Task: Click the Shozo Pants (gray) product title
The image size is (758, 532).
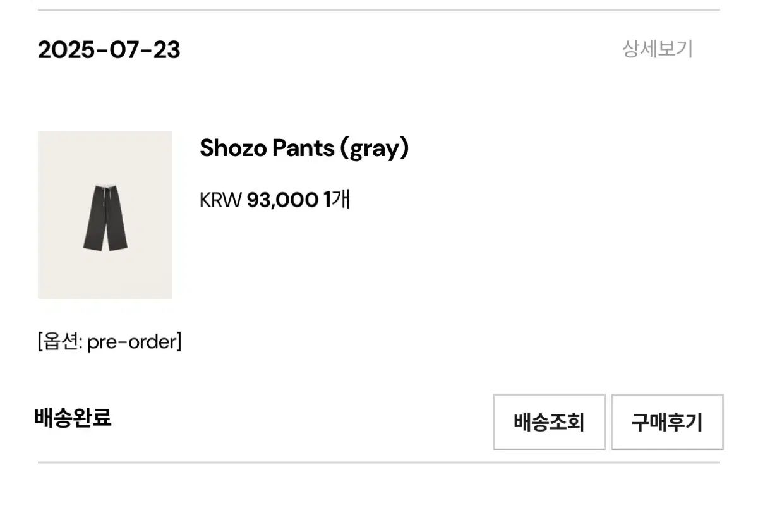Action: 304,148
